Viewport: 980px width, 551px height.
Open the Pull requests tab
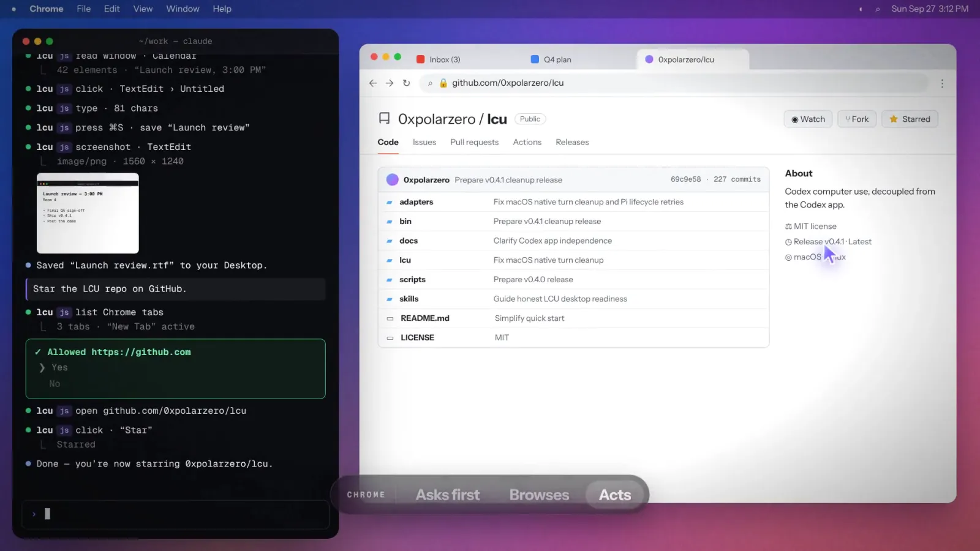click(x=474, y=142)
